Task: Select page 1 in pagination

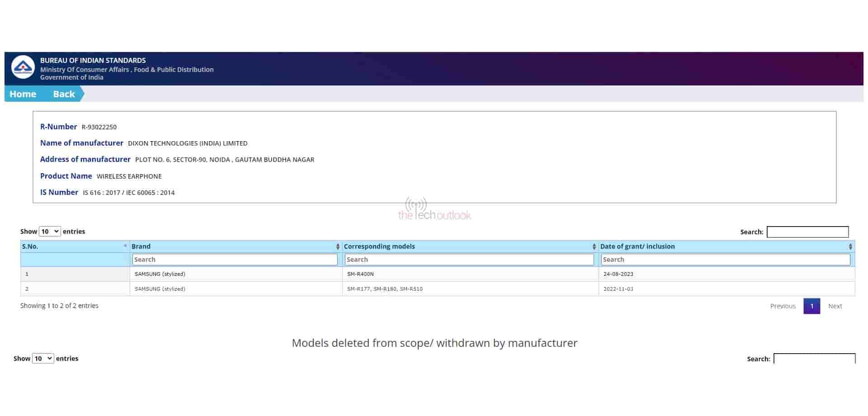Action: [x=811, y=306]
